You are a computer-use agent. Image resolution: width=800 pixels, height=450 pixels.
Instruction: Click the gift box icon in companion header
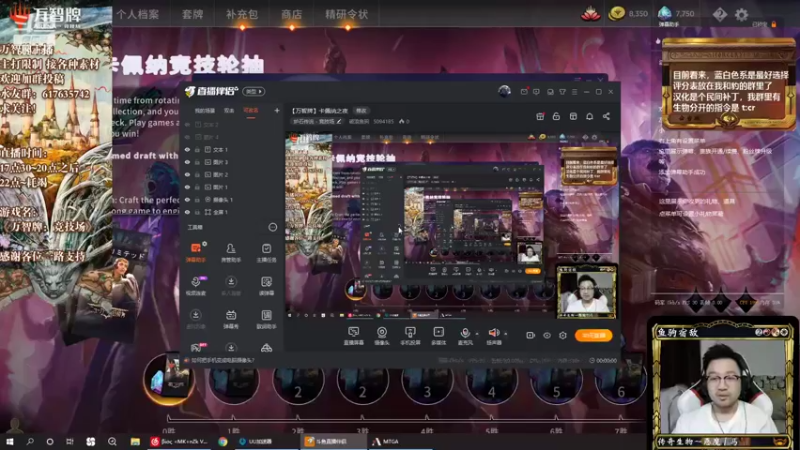click(540, 116)
